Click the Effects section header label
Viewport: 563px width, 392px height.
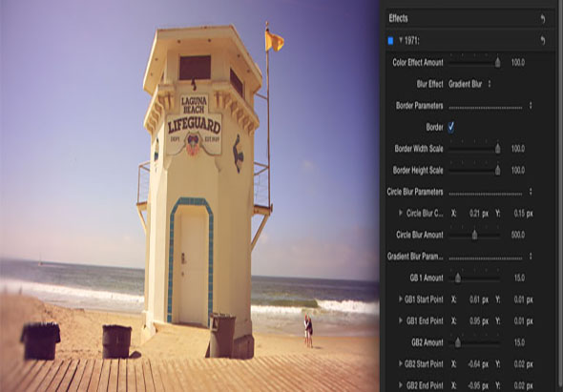(x=398, y=19)
